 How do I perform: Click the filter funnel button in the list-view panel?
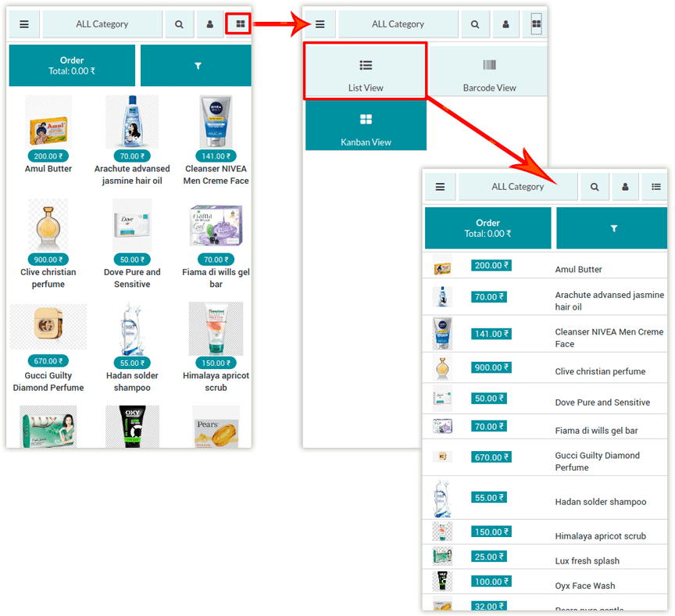tap(613, 228)
